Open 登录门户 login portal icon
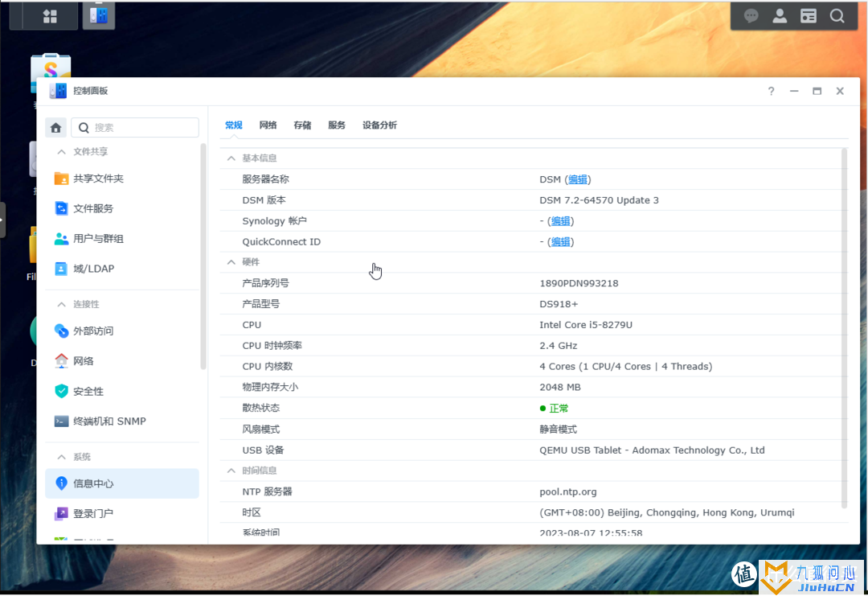868x596 pixels. [x=61, y=513]
